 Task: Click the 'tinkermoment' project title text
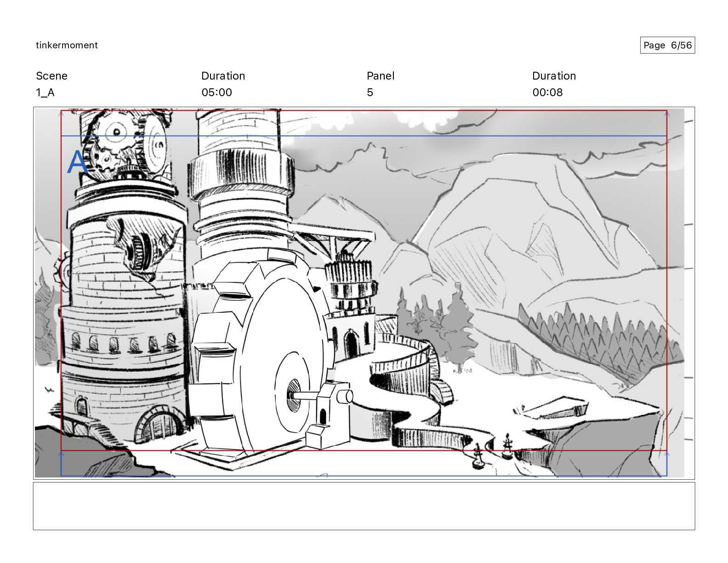click(67, 45)
